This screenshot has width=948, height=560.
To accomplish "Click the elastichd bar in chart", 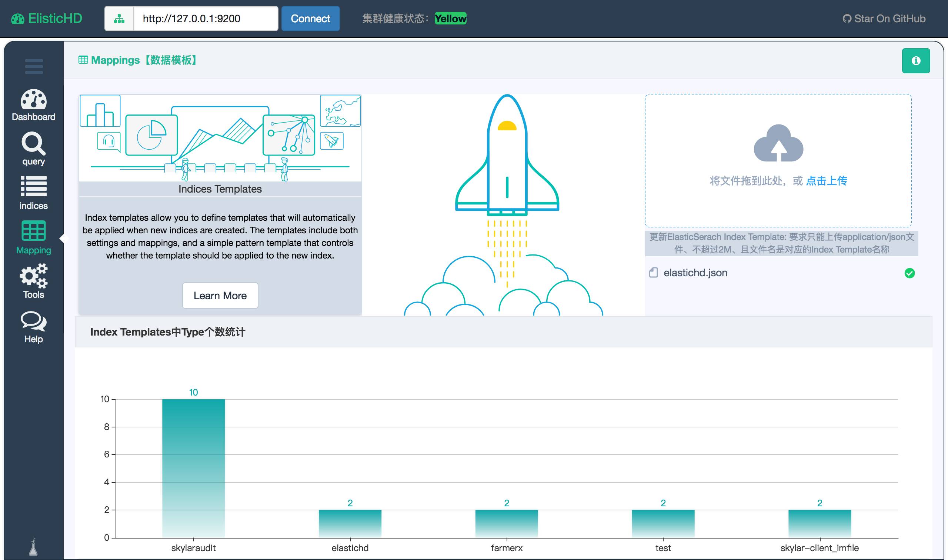I will click(x=350, y=524).
